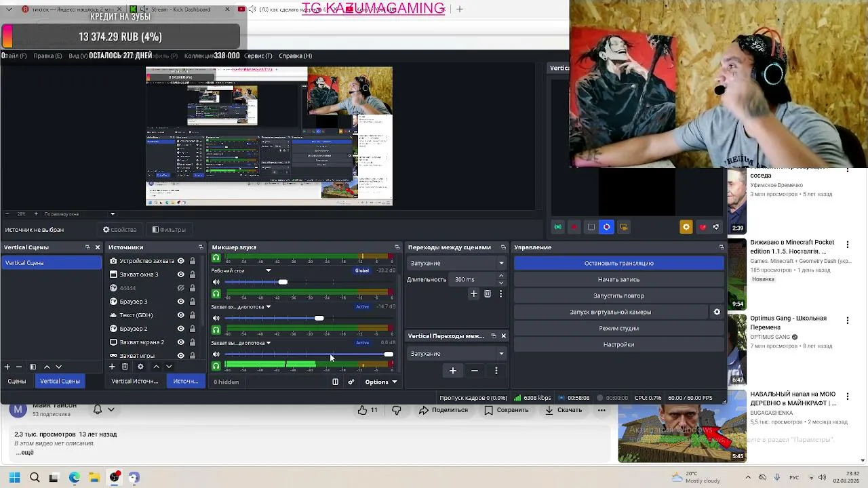Open the Правка (E) menu
Image resolution: width=868 pixels, height=488 pixels.
point(47,56)
